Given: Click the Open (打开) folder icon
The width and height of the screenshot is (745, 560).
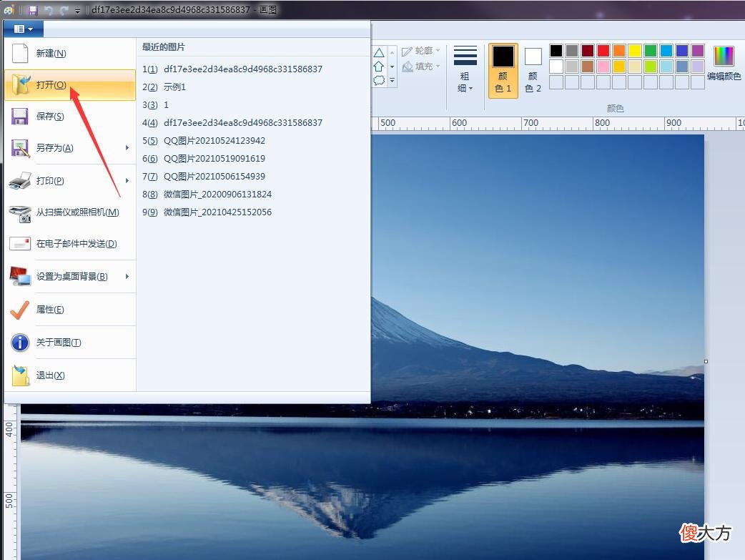Looking at the screenshot, I should coord(21,84).
